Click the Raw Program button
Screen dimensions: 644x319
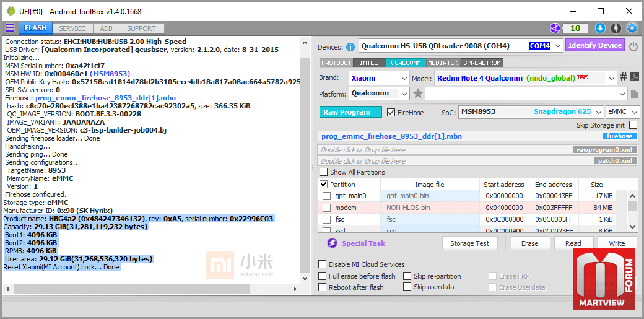pyautogui.click(x=350, y=112)
